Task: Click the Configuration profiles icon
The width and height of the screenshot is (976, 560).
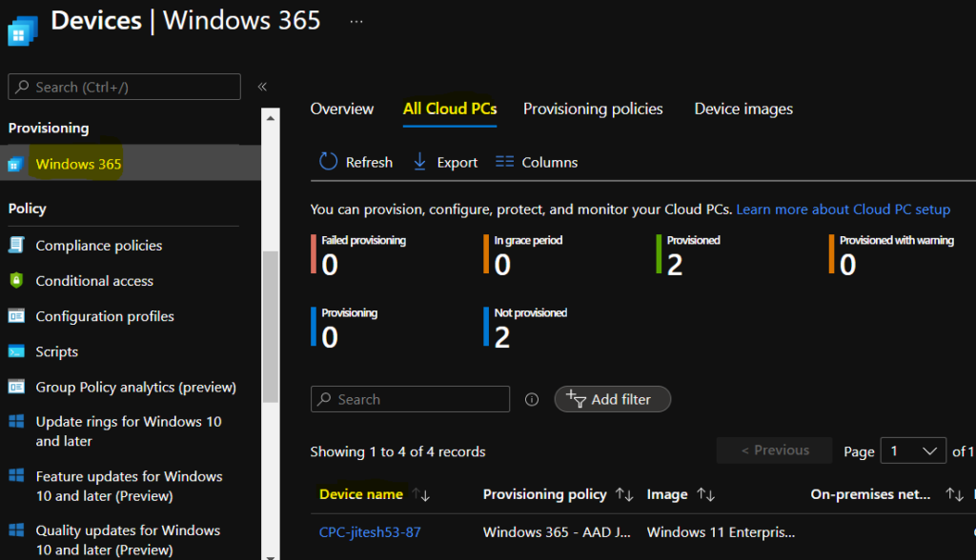Action: click(16, 316)
